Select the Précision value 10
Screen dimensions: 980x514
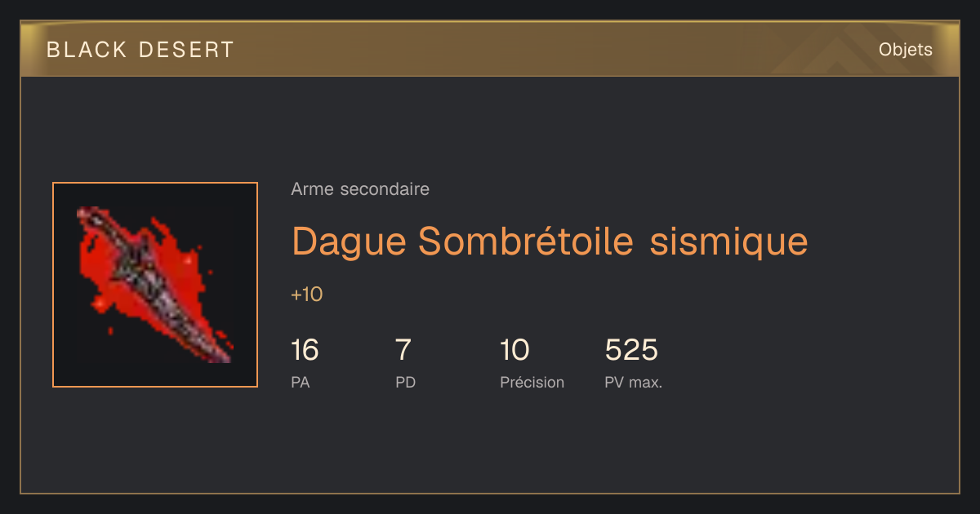pos(514,350)
